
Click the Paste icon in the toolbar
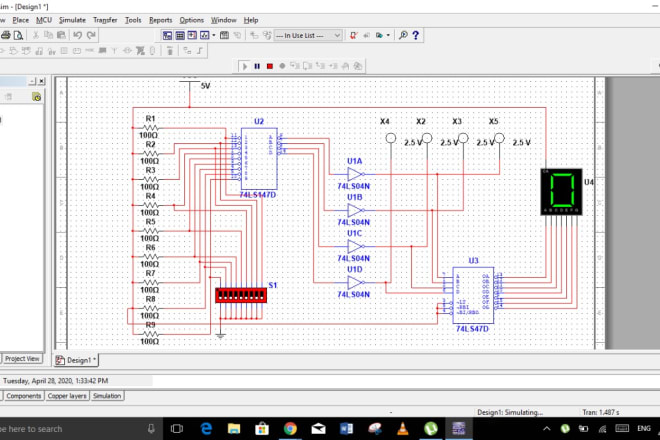(x=61, y=35)
